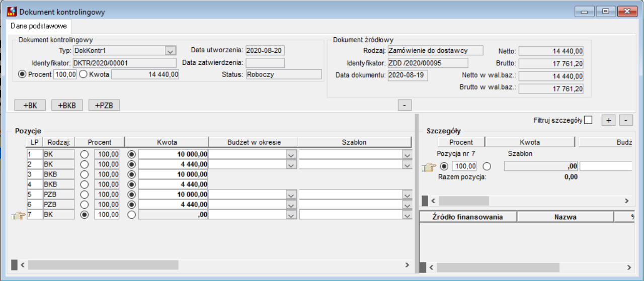Image resolution: width=644 pixels, height=281 pixels.
Task: Click the minus button below source document
Action: (405, 105)
